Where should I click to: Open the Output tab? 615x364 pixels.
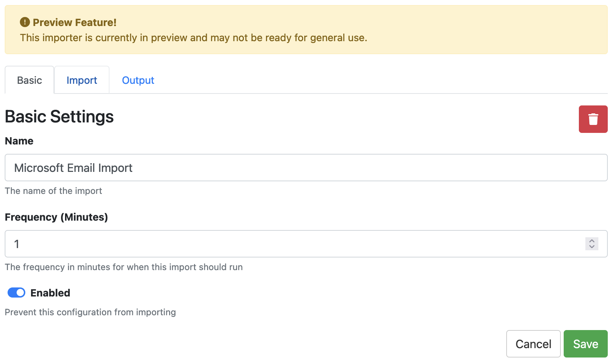pyautogui.click(x=138, y=80)
